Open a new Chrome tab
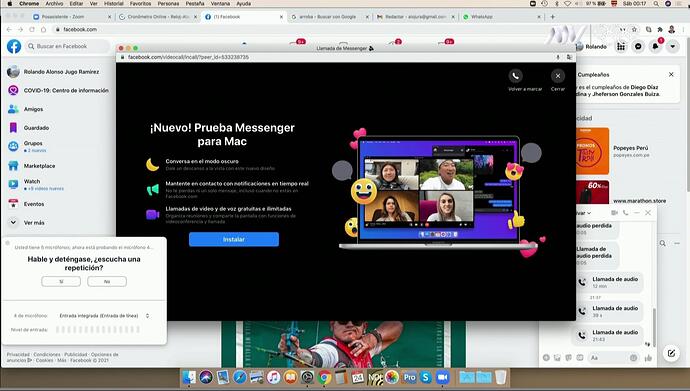690x391 pixels. (x=553, y=17)
